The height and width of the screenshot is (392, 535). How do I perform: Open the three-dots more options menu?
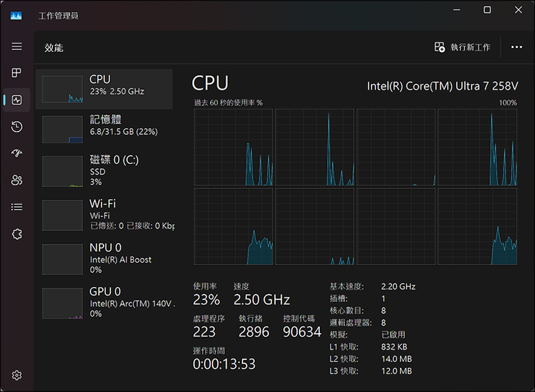coord(516,47)
